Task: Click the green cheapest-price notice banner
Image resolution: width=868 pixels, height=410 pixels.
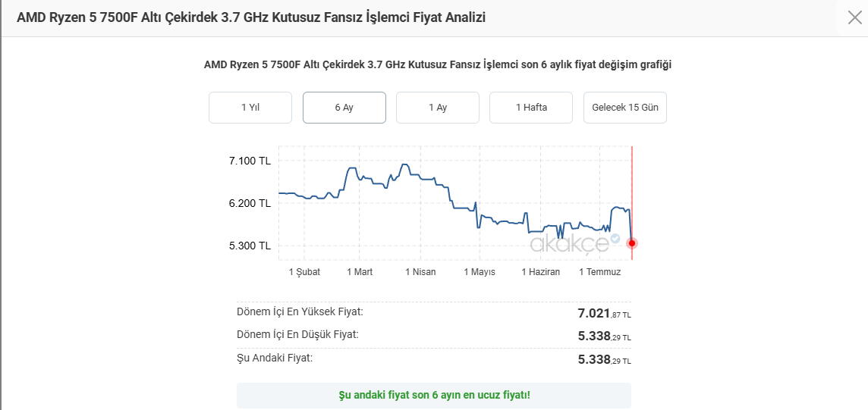Action: (x=433, y=396)
